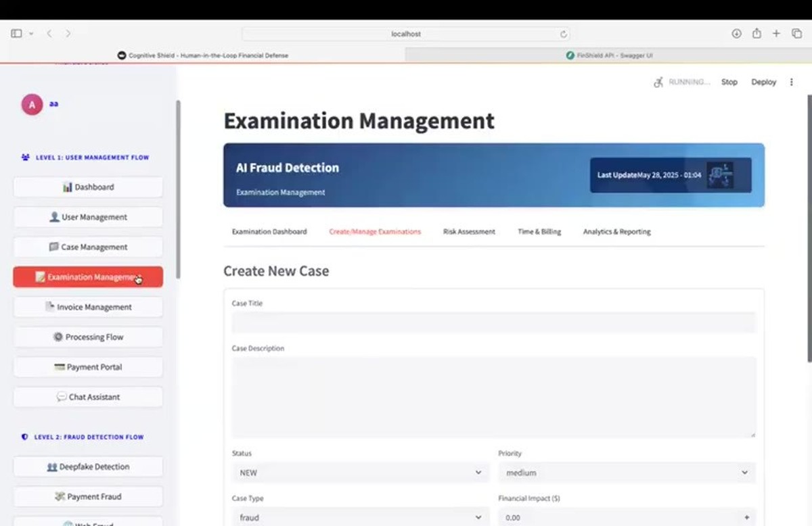Image resolution: width=812 pixels, height=526 pixels.
Task: Open the Case Type dropdown showing fraud
Action: pyautogui.click(x=361, y=517)
